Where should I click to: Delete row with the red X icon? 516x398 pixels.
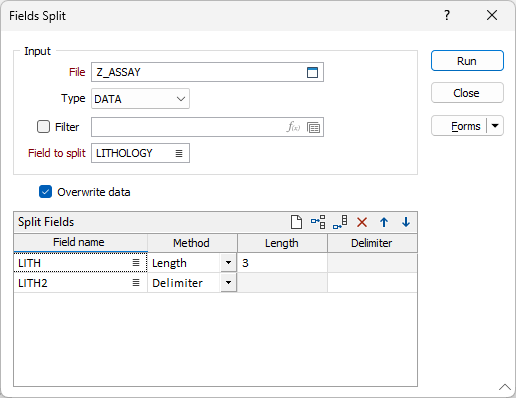coord(362,222)
